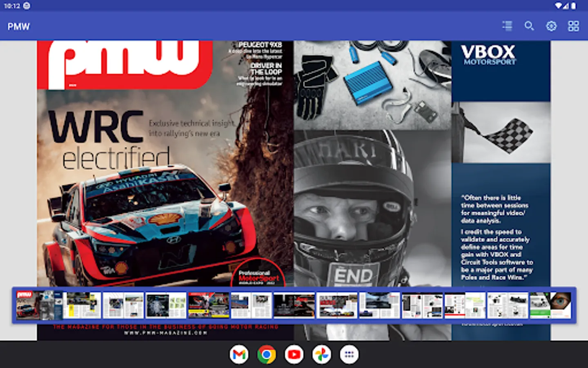Select the eighth thumbnail in the page strip
The width and height of the screenshot is (588, 368).
[x=337, y=305]
